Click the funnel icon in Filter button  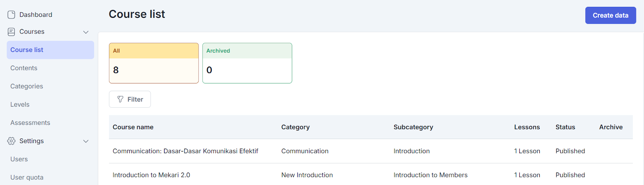pos(120,99)
